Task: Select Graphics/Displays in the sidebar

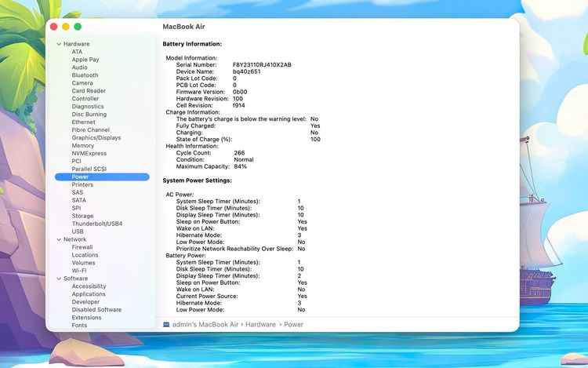Action: click(96, 137)
